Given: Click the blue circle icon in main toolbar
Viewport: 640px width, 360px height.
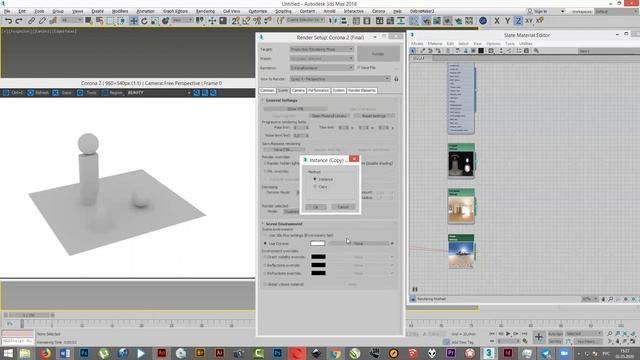Looking at the screenshot, I should [483, 20].
